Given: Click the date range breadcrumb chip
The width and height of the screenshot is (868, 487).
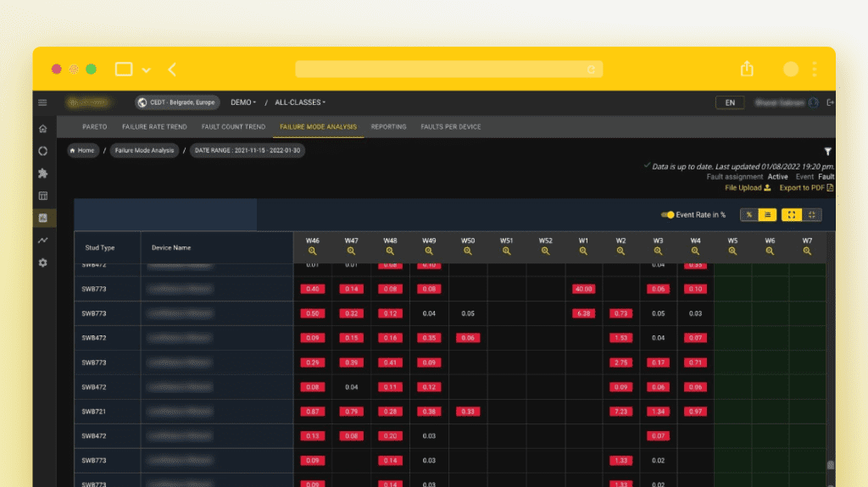Looking at the screenshot, I should pos(248,151).
